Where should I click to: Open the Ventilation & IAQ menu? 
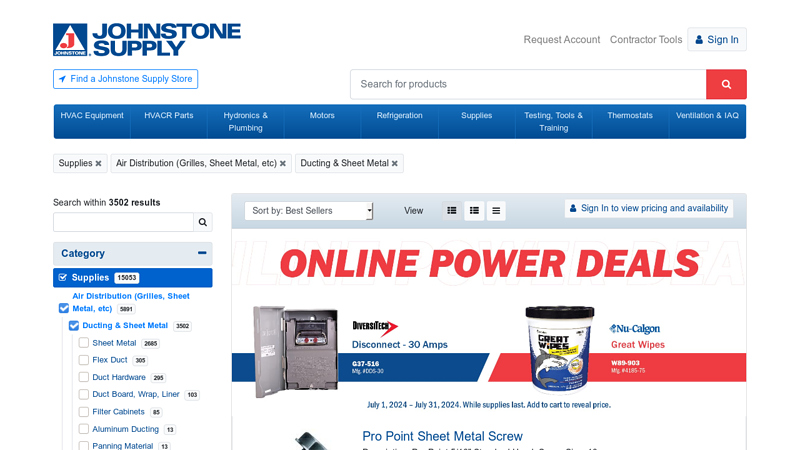pos(707,121)
